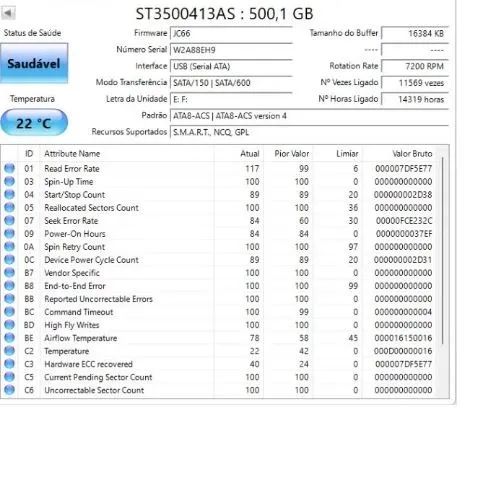This screenshot has height=477, width=497.
Task: Select the Read Error Rate attribute name
Action: (x=72, y=169)
